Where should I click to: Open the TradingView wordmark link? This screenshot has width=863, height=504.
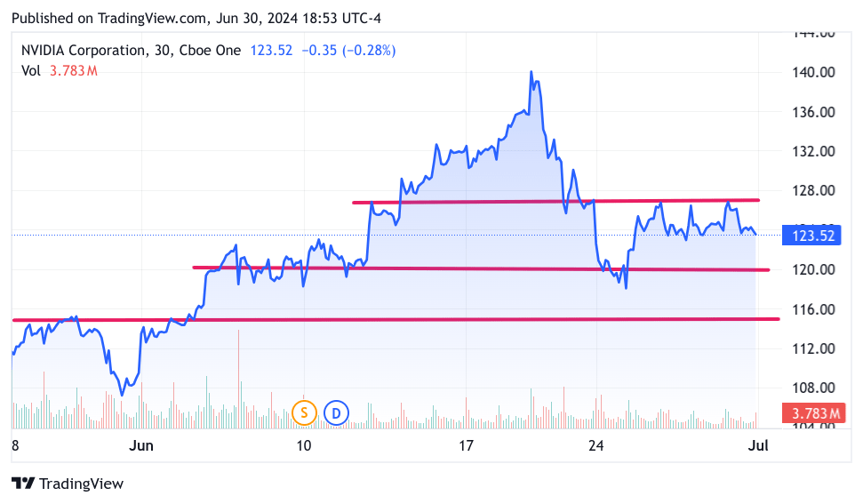coord(82,484)
